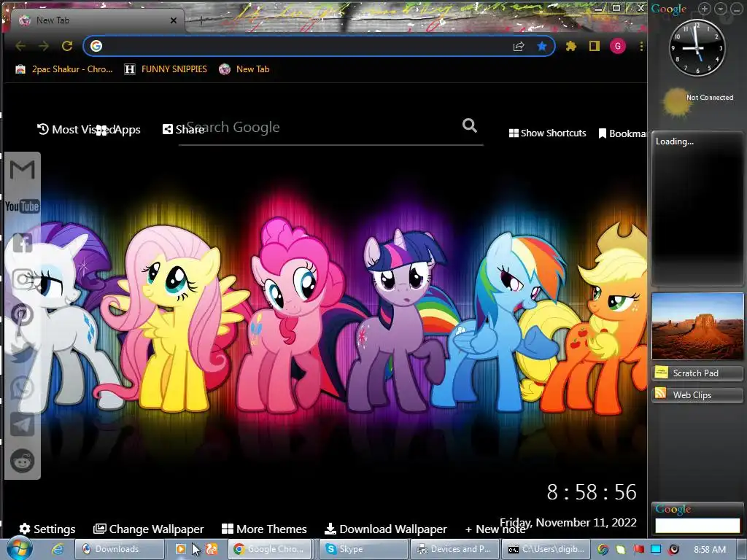Open 2pac Shakur bookmark

tap(64, 69)
